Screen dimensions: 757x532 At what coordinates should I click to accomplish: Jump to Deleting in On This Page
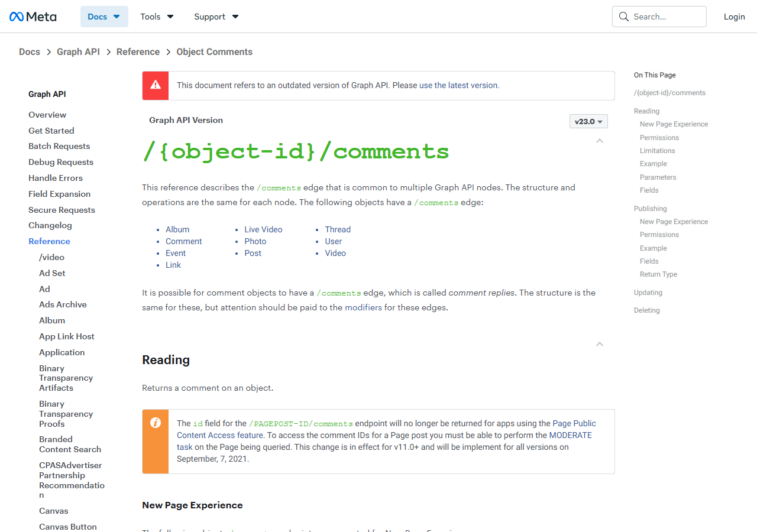pyautogui.click(x=647, y=310)
